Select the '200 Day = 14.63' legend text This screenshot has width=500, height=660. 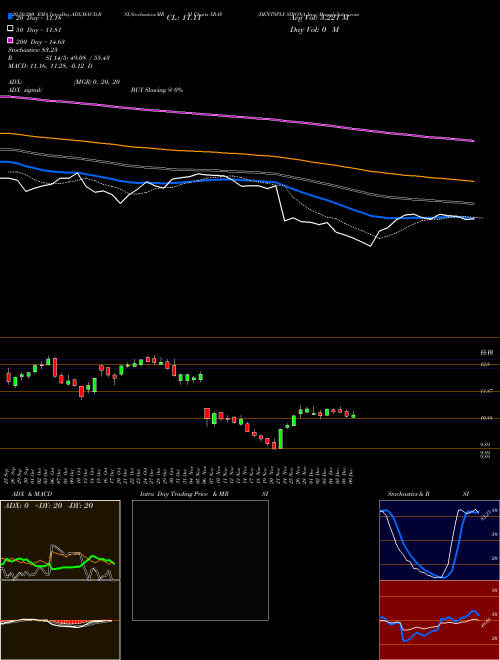[x=40, y=42]
